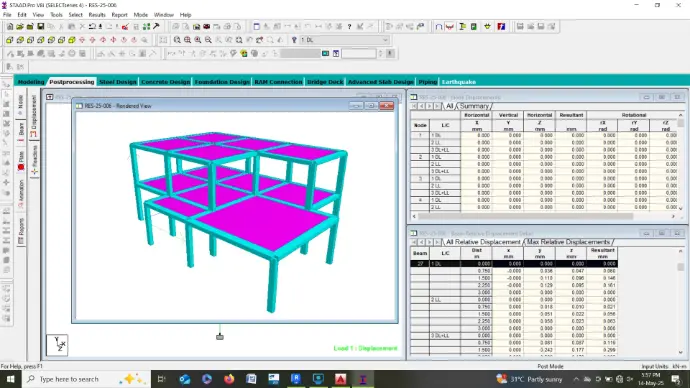Click the Node page icon in sidebar
The image size is (690, 388).
(x=21, y=105)
